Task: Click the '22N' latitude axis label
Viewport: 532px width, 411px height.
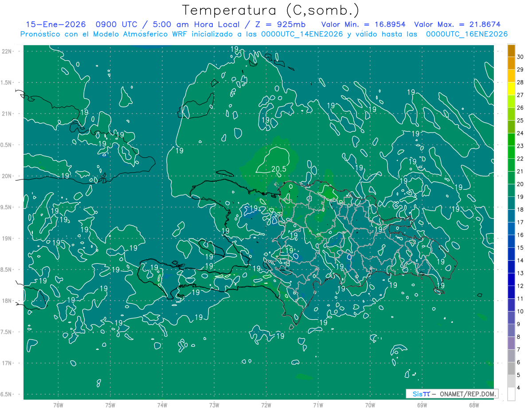Action: (7, 51)
